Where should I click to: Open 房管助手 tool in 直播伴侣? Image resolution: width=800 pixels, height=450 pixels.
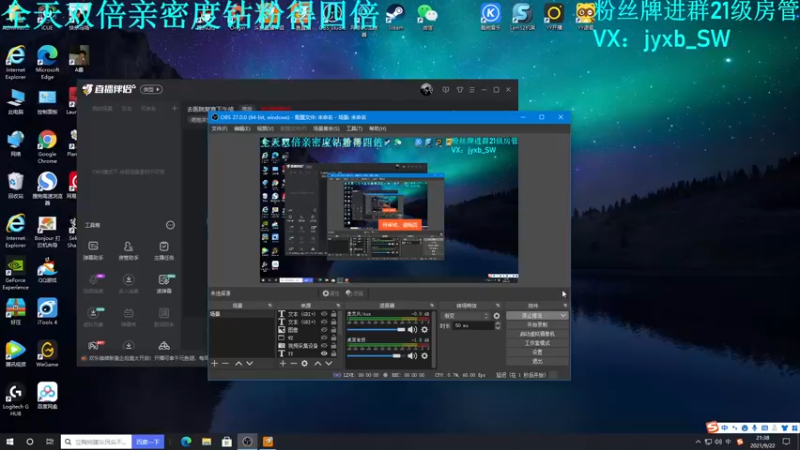[128, 251]
